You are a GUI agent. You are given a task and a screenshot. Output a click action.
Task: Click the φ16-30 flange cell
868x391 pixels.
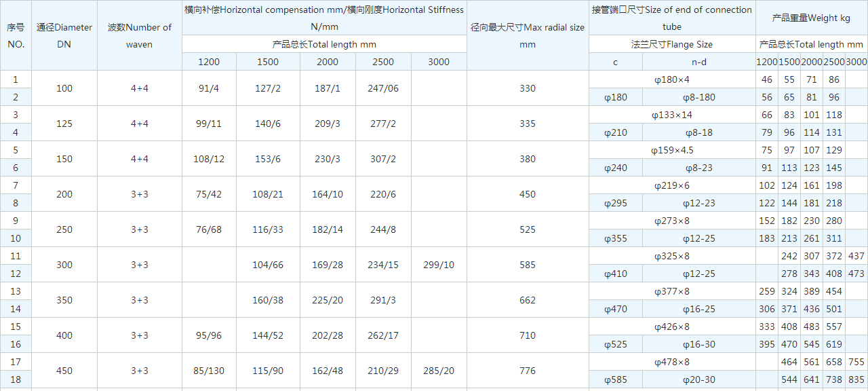coord(698,344)
